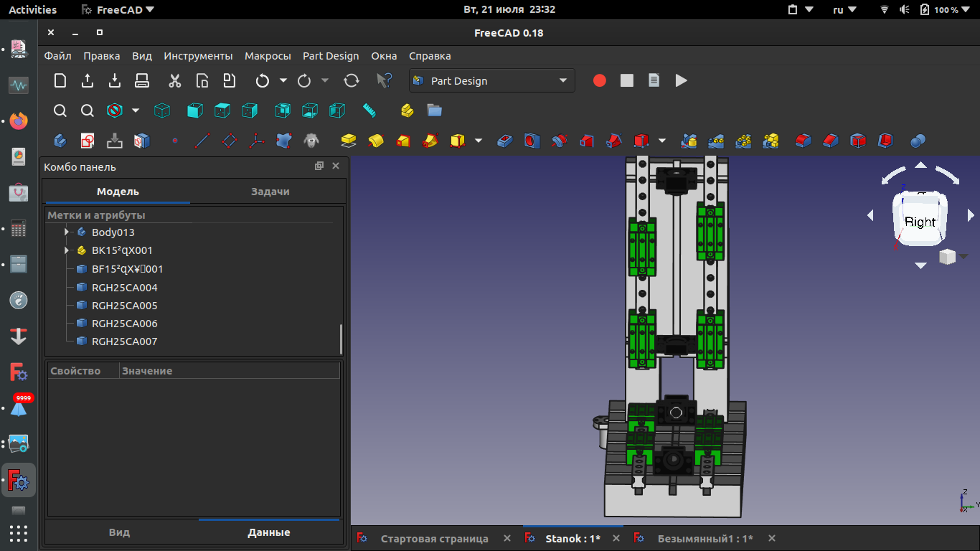
Task: Start macro recording with red circle
Action: [x=600, y=81]
